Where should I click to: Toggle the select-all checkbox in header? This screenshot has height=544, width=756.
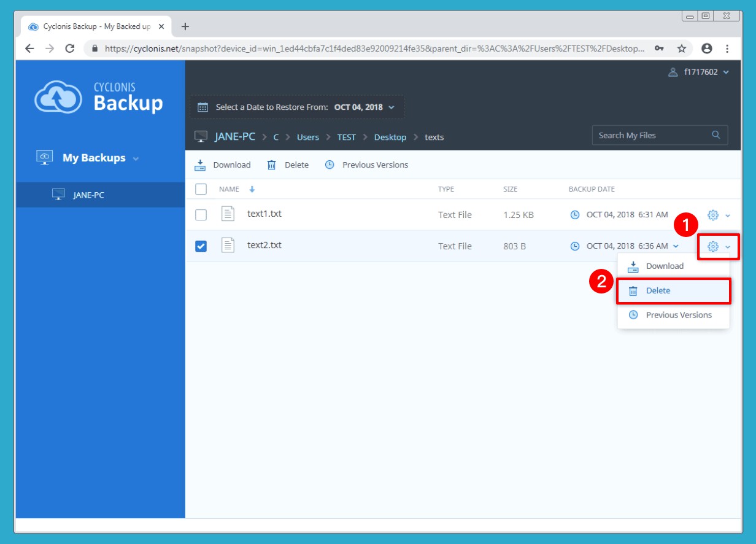point(201,189)
